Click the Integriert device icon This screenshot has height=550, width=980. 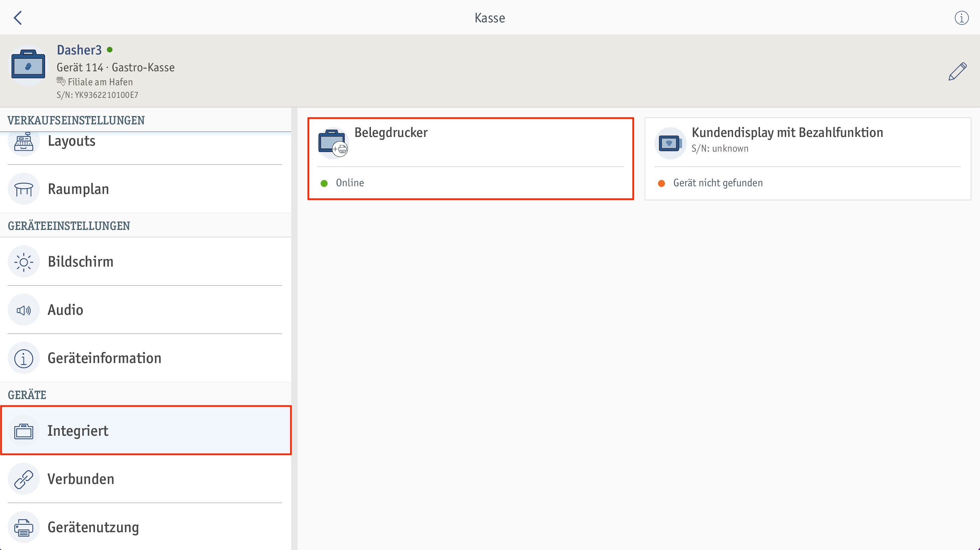click(24, 431)
